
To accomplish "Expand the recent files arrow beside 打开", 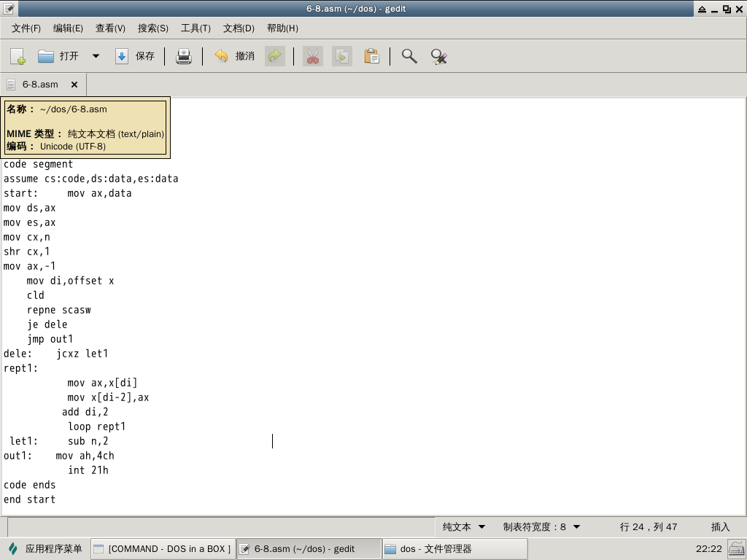I will tap(96, 56).
